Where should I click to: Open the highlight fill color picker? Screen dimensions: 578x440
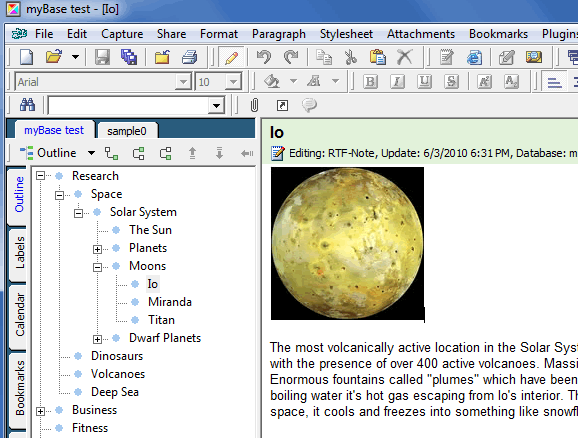293,81
